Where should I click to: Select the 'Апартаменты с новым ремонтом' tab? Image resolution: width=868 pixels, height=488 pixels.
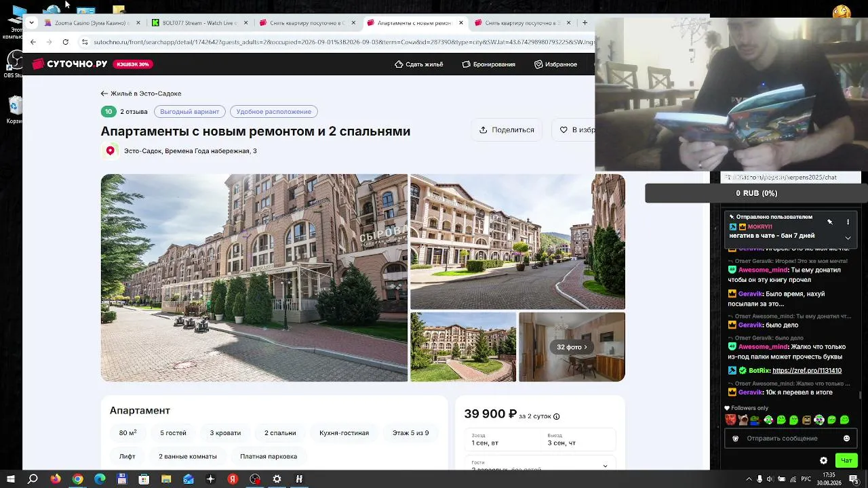(x=414, y=23)
